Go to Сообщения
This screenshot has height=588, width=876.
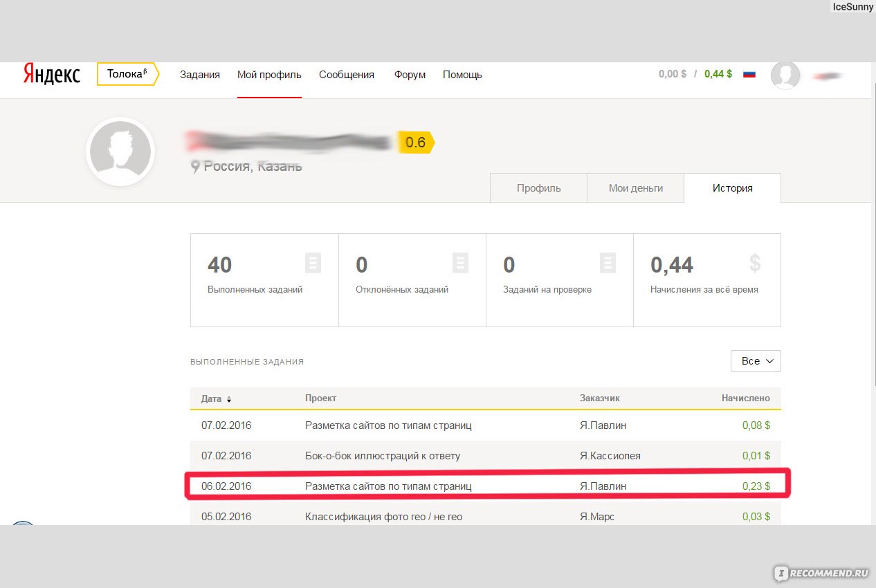pos(347,75)
